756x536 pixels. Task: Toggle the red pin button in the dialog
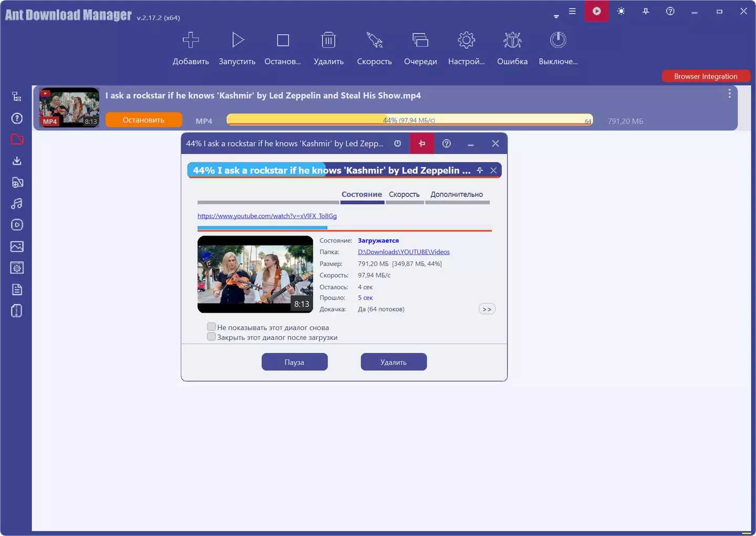422,143
